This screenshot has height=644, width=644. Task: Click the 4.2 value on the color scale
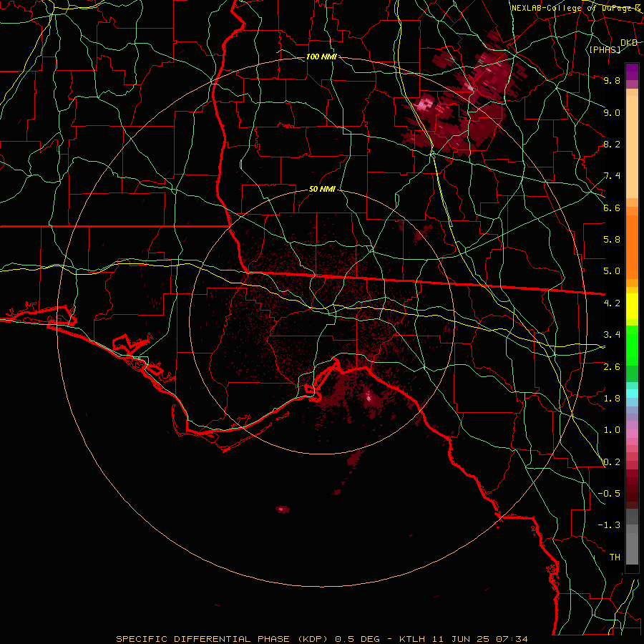coord(612,303)
